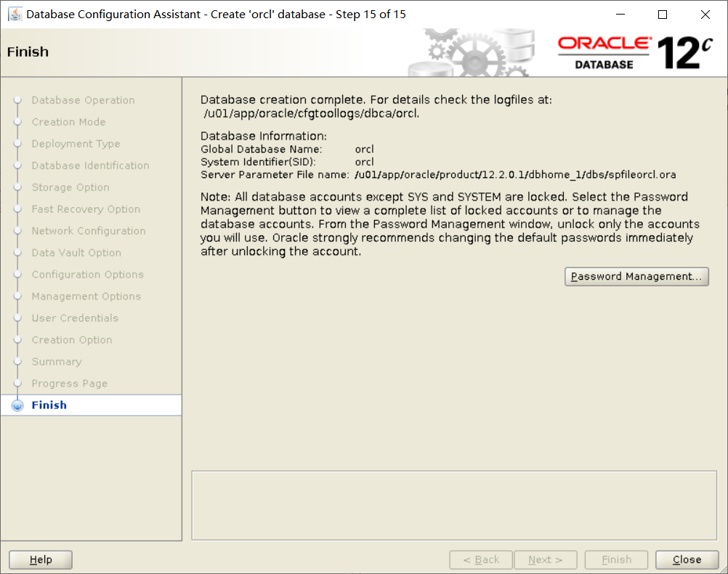The height and width of the screenshot is (574, 728).
Task: Click the spfileorcl.ora file path text
Action: [x=515, y=175]
